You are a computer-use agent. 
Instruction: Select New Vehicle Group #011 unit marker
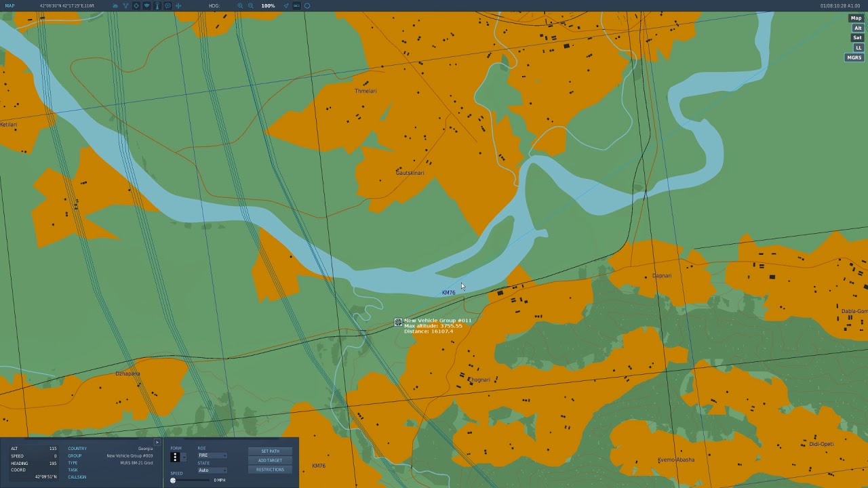(398, 322)
